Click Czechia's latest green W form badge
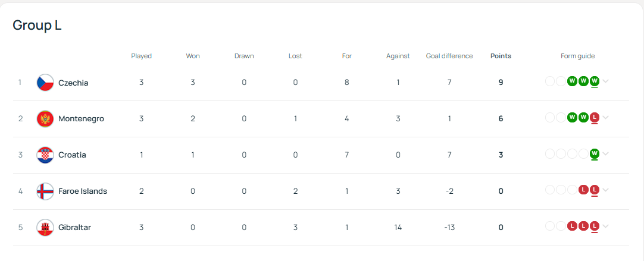Viewport: 644px width, 261px height. 595,81
